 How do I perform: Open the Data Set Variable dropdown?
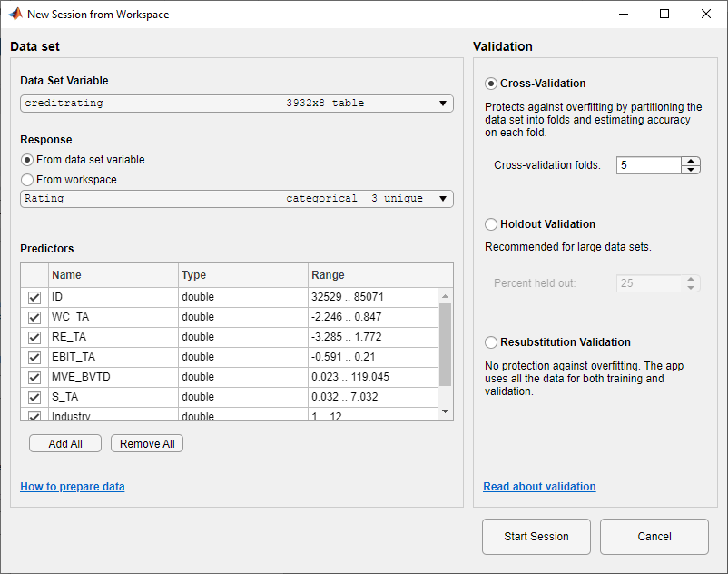(x=443, y=103)
